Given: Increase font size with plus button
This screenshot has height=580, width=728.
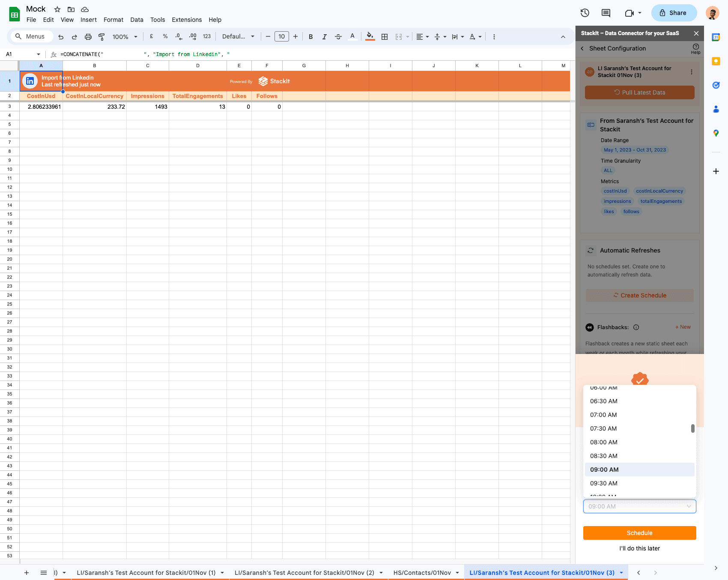Looking at the screenshot, I should 295,37.
